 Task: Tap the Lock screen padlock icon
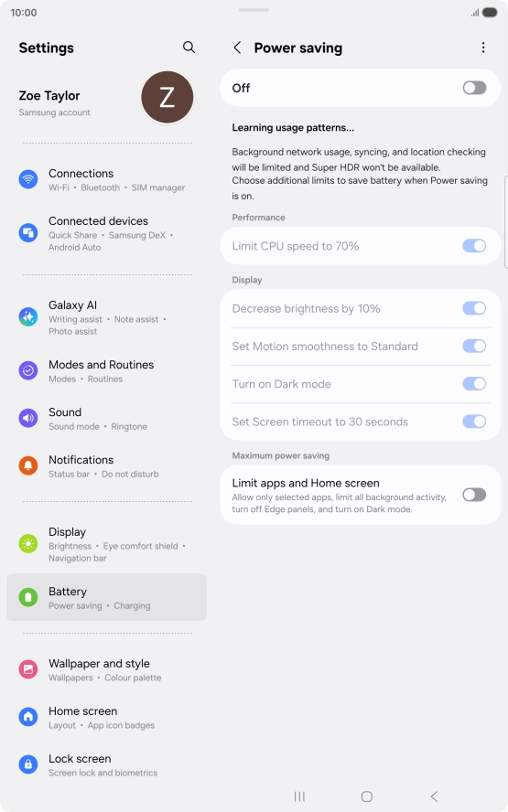pos(28,764)
